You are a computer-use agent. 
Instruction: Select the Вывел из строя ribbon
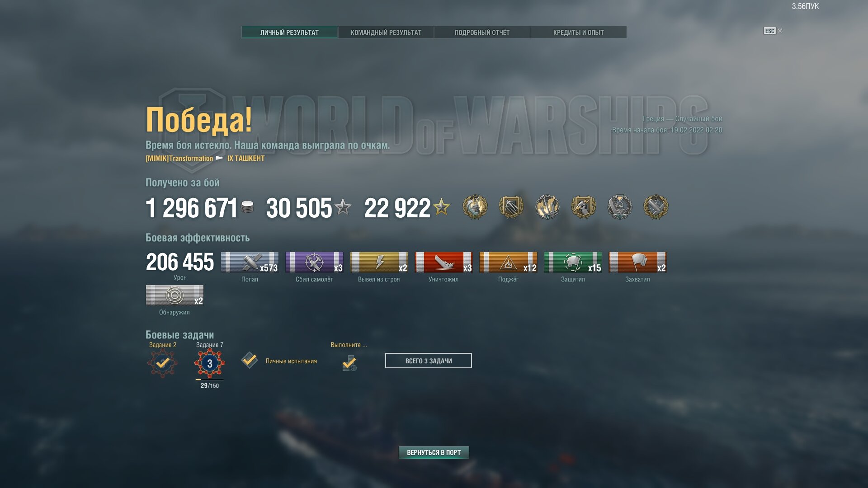tap(379, 263)
